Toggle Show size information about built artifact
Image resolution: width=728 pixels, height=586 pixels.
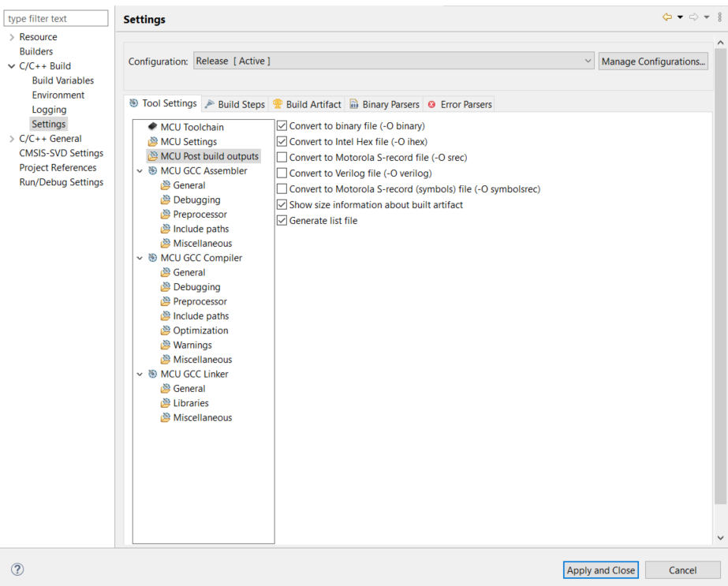[282, 205]
